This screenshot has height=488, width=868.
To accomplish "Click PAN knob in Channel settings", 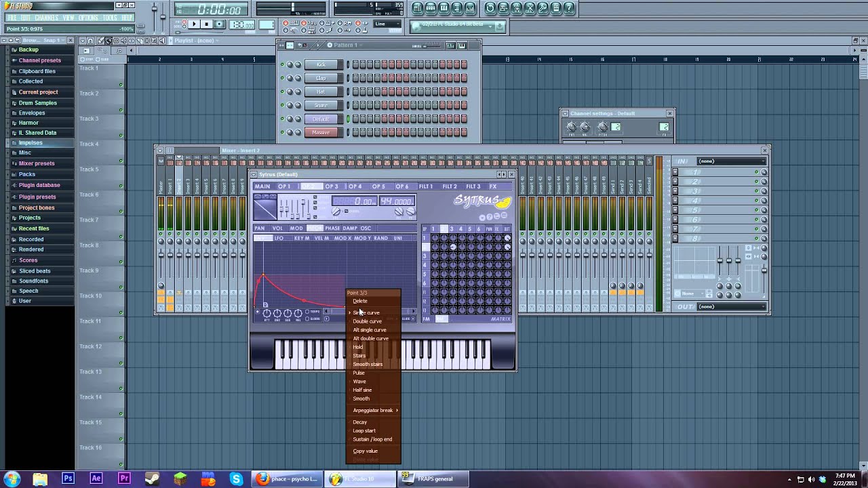I will point(571,127).
